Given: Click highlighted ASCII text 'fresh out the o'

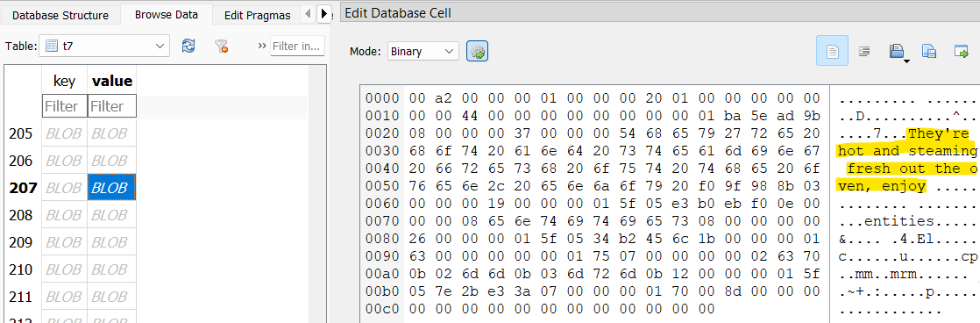Looking at the screenshot, I should click(x=913, y=169).
